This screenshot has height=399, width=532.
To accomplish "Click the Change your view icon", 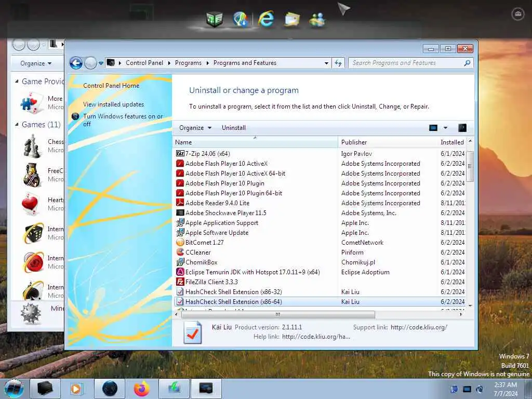I will (x=433, y=128).
